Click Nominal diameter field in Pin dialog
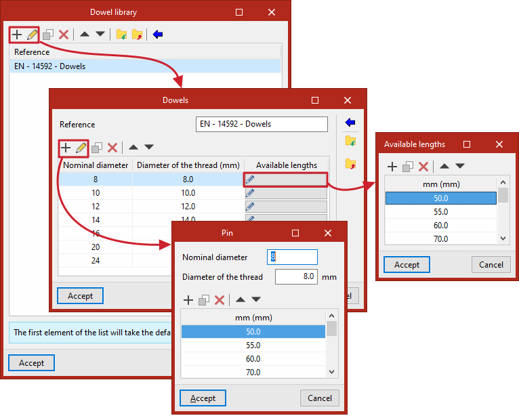Image resolution: width=519 pixels, height=420 pixels. 292,257
